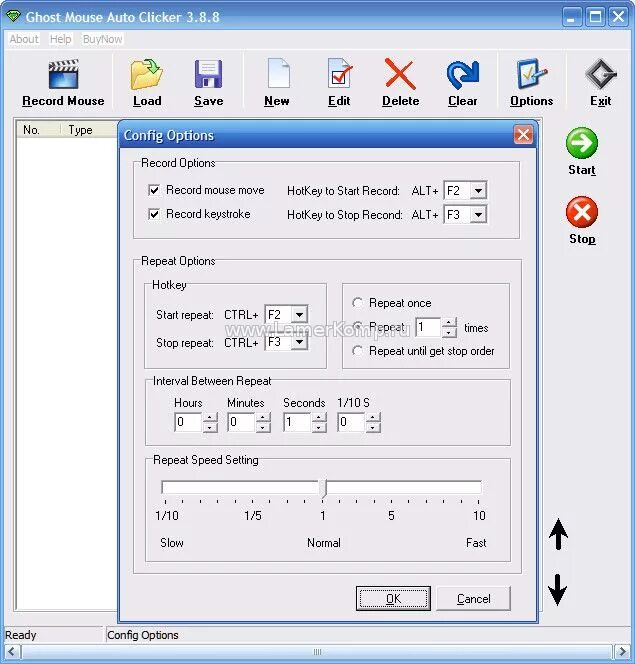635x664 pixels.
Task: Click the Minutes input field
Action: [241, 422]
